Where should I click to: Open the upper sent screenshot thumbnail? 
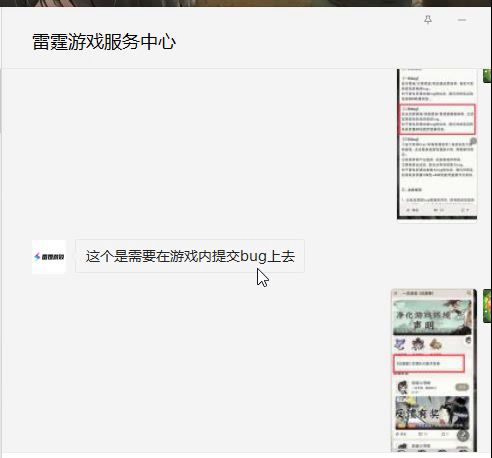click(437, 144)
